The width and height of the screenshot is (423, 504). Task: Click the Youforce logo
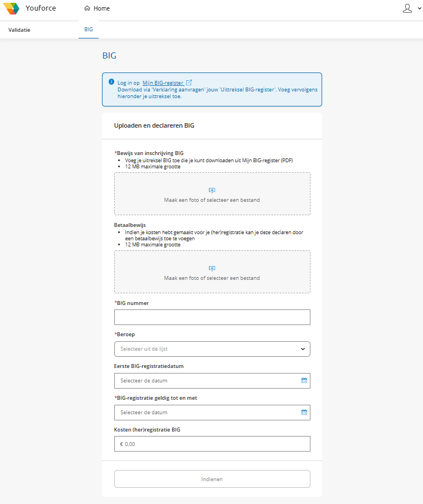tap(11, 8)
